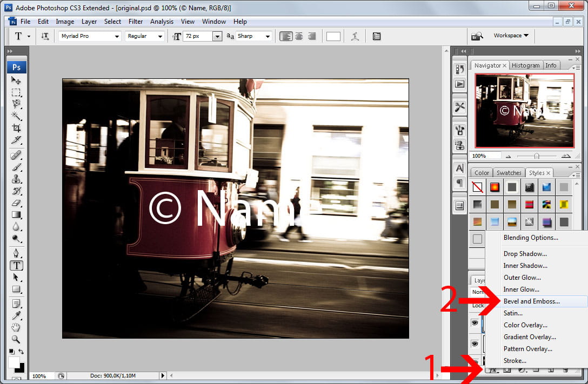Activate the Zoom tool in toolbox
The height and width of the screenshot is (384, 588).
tap(16, 339)
